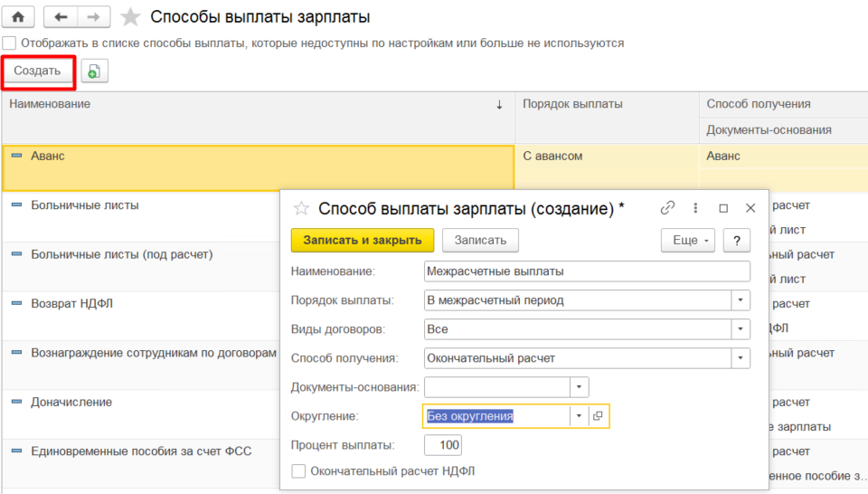Expand the Способ получения dropdown
The height and width of the screenshot is (494, 868).
click(x=741, y=358)
